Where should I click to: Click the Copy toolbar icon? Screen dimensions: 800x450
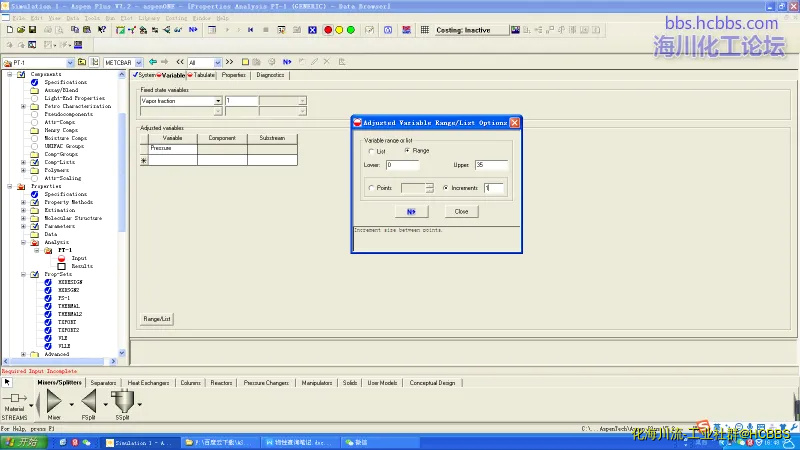click(75, 30)
